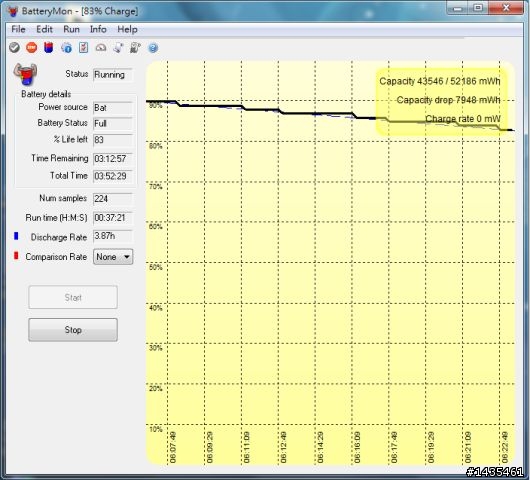
Task: Click the % Life left field showing 83
Action: point(113,140)
